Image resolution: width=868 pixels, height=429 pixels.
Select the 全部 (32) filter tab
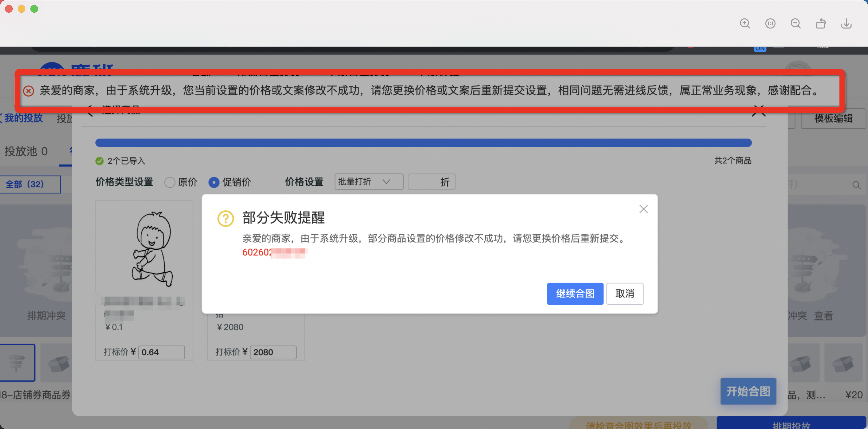pyautogui.click(x=30, y=184)
